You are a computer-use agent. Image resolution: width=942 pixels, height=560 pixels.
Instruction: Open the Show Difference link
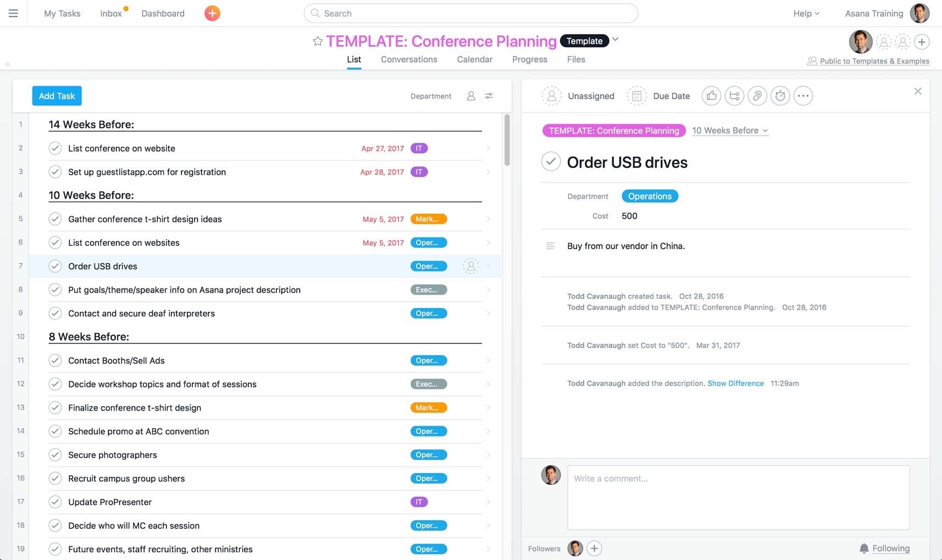[735, 384]
